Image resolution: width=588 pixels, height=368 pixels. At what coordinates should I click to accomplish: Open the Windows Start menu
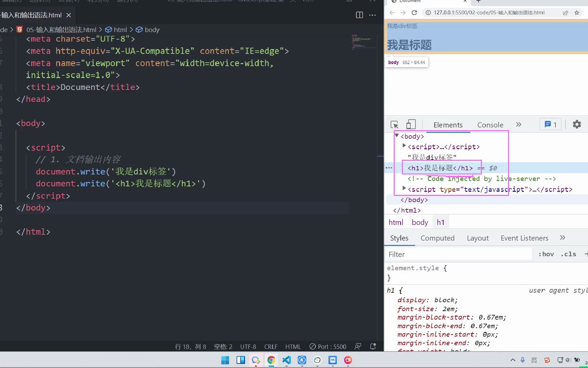[225, 360]
